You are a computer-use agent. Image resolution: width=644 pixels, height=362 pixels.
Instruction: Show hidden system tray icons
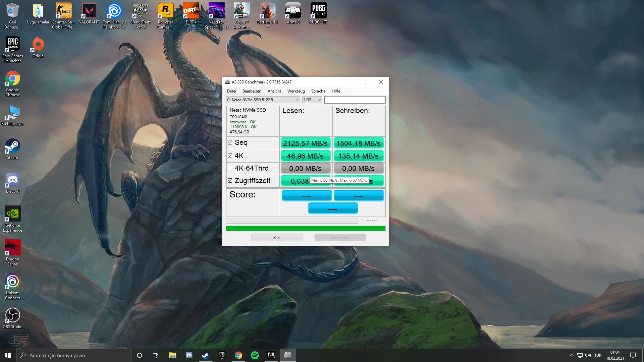coord(572,355)
